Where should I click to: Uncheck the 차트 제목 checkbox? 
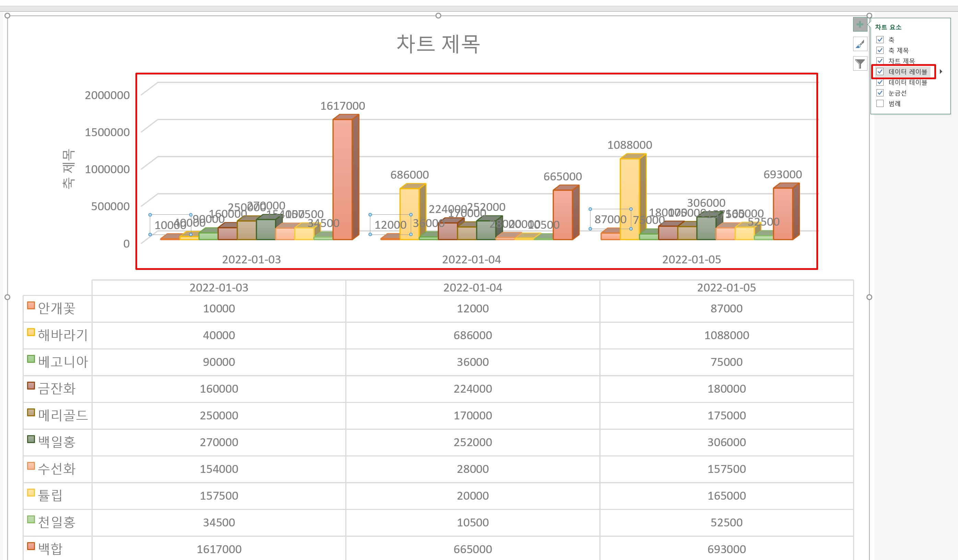coord(880,61)
